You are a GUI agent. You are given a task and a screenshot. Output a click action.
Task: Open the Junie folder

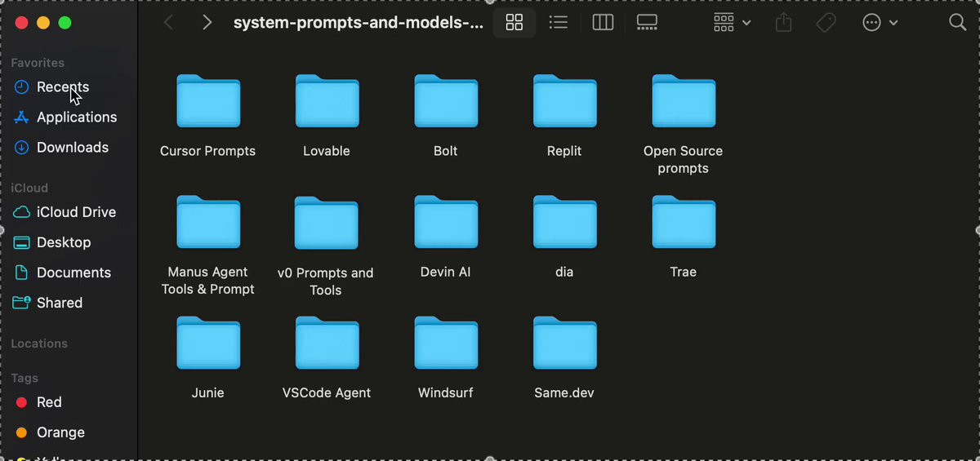208,343
